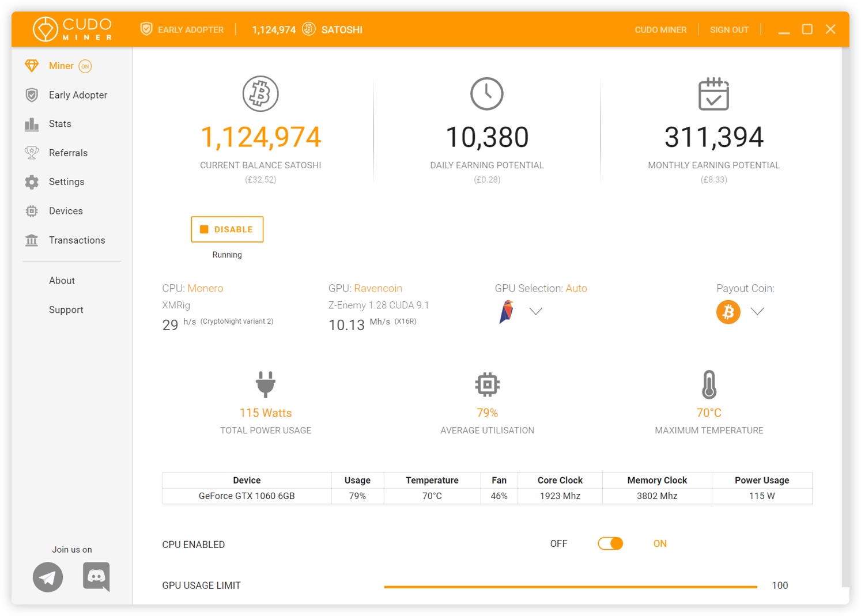Open Discord via its icon
This screenshot has width=861, height=616.
click(96, 577)
